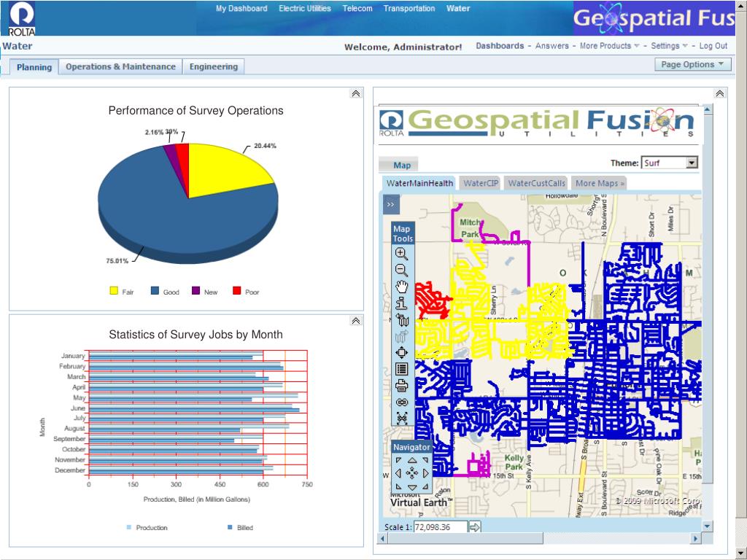Open the legend list tool
The image size is (747, 560).
[402, 369]
